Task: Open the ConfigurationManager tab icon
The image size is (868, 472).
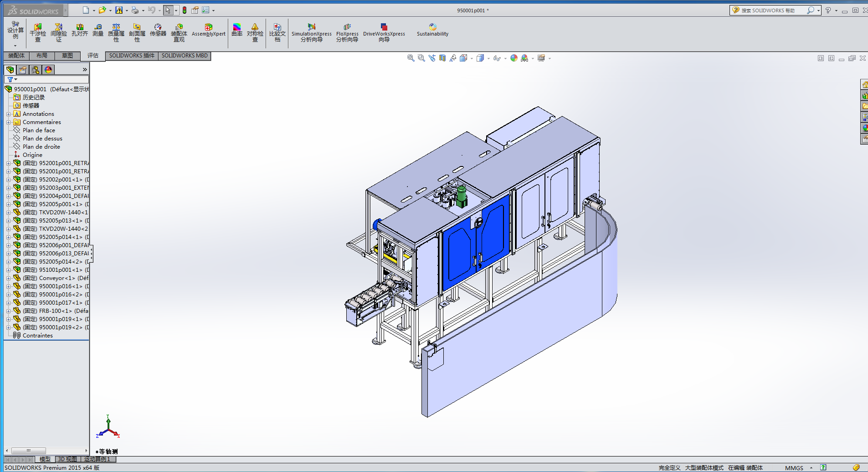Action: [36, 70]
